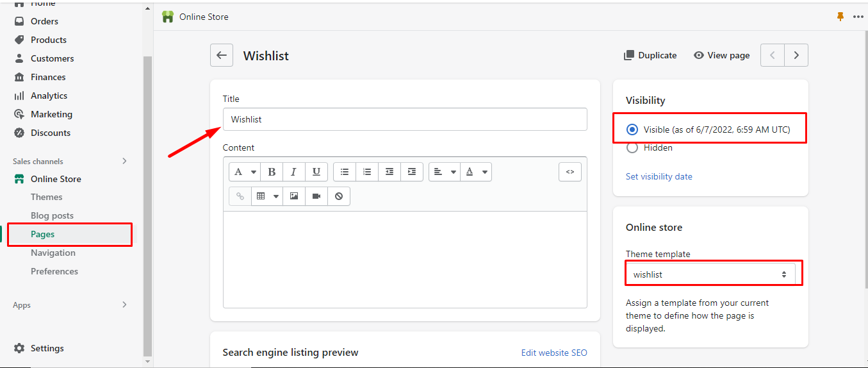Switch editor to Show HTML view
Viewport: 868px width, 368px height.
point(569,172)
